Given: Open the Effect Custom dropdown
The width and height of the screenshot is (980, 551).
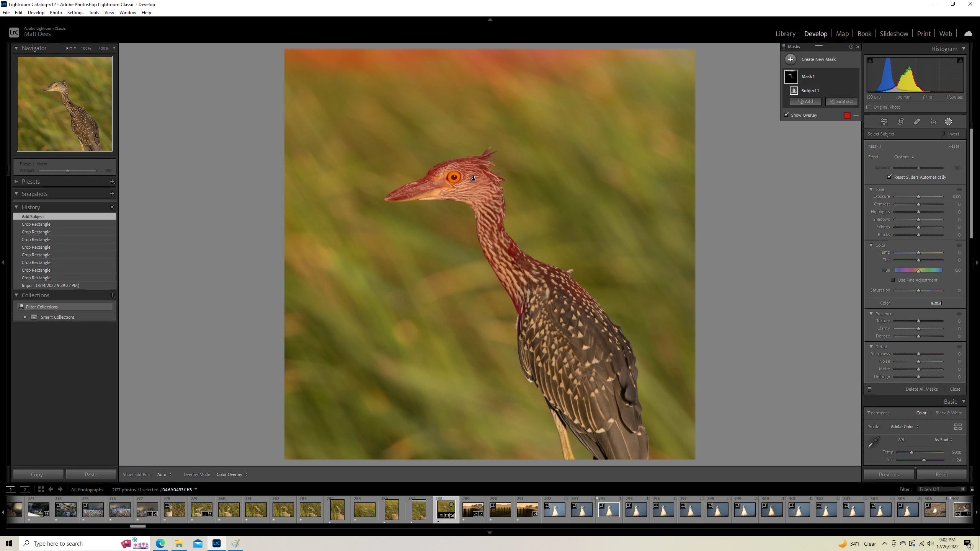Looking at the screenshot, I should pos(903,157).
